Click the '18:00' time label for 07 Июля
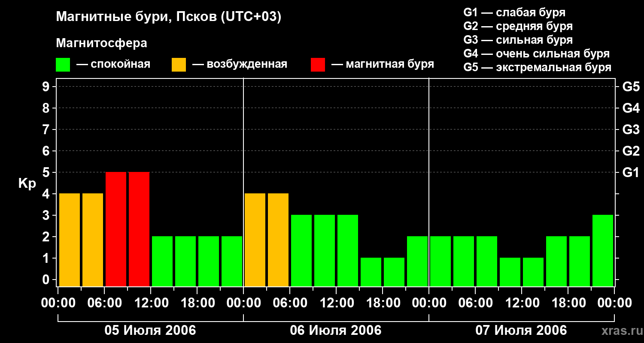The height and width of the screenshot is (343, 644). [x=568, y=303]
